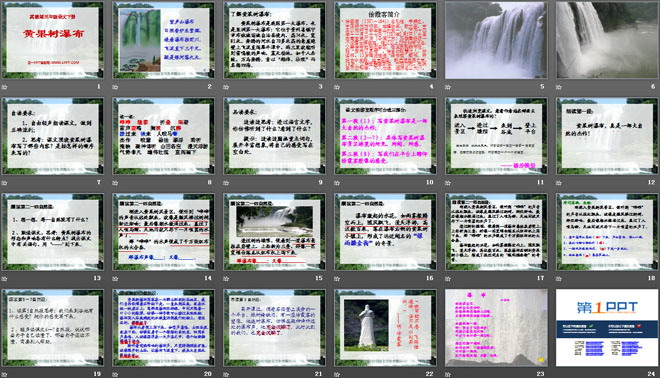
Task: Click animation star icon under slide 22
Action: click(x=337, y=374)
